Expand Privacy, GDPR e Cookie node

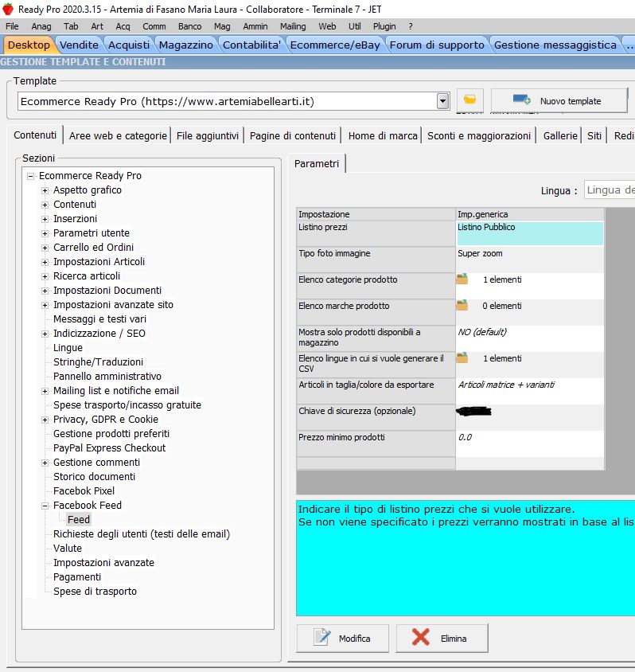click(x=45, y=420)
